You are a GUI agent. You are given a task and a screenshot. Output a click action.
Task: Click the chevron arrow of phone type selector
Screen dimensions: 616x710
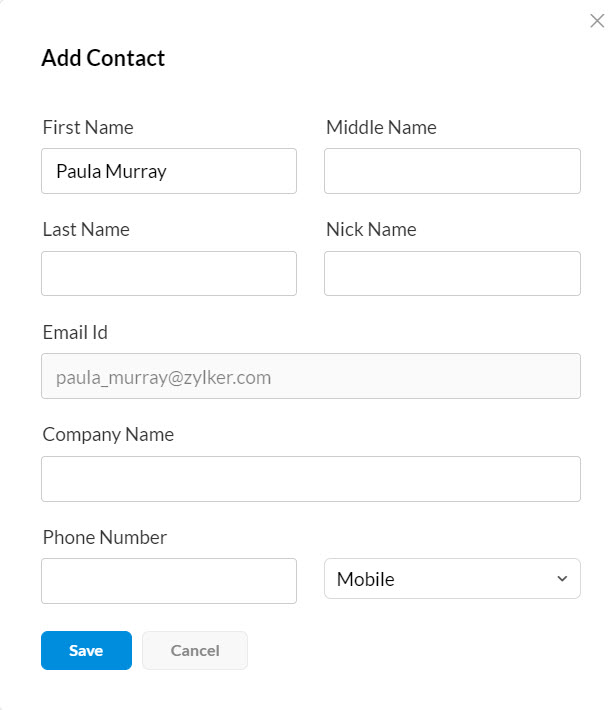point(562,579)
